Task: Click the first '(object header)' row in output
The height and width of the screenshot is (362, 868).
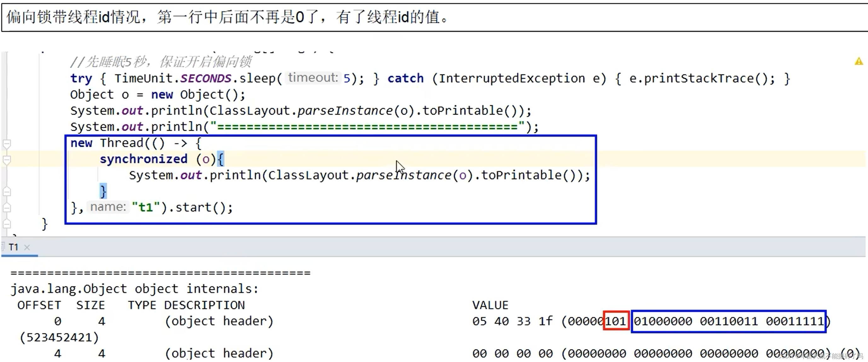Action: pyautogui.click(x=219, y=321)
